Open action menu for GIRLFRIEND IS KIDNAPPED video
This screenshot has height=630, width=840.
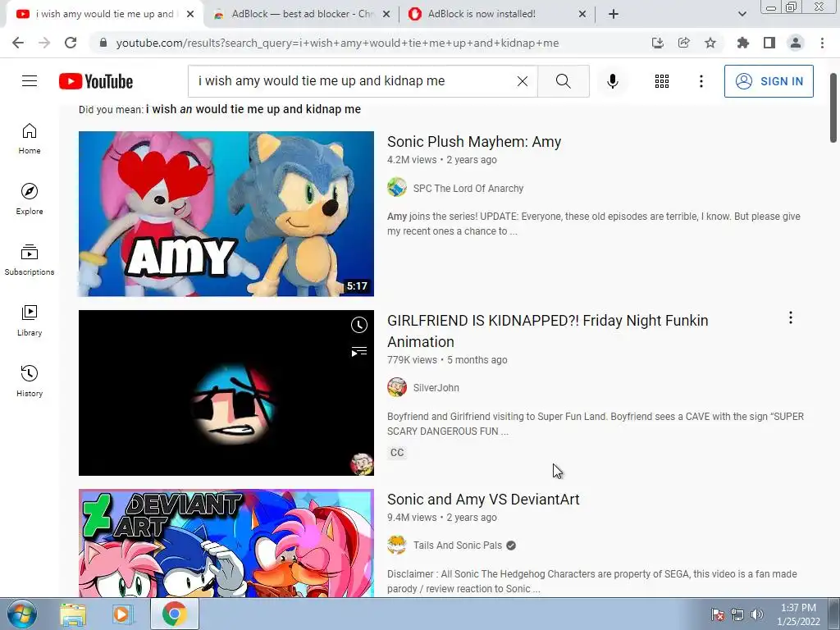pos(790,317)
